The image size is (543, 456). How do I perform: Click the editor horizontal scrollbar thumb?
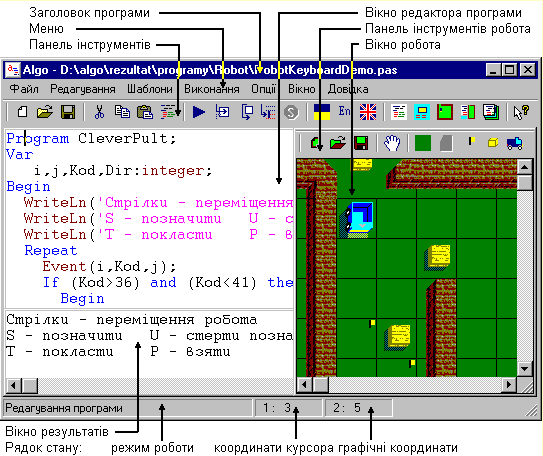[x=29, y=385]
